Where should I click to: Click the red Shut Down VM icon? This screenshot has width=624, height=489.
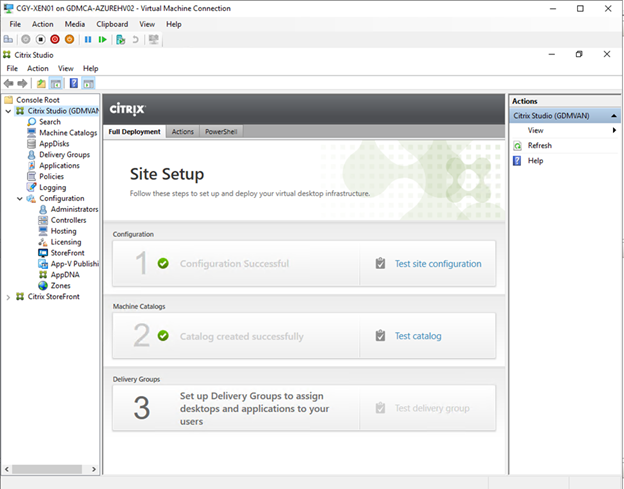click(x=55, y=39)
